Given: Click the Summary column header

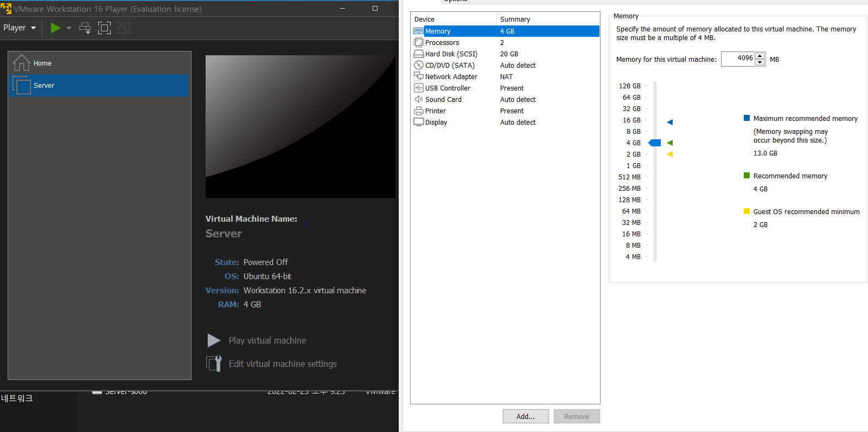Looking at the screenshot, I should click(548, 20).
